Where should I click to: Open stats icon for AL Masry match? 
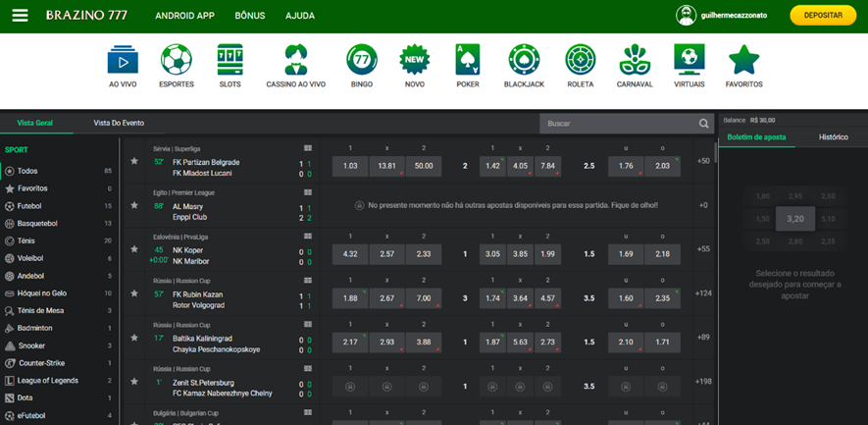pos(308,192)
